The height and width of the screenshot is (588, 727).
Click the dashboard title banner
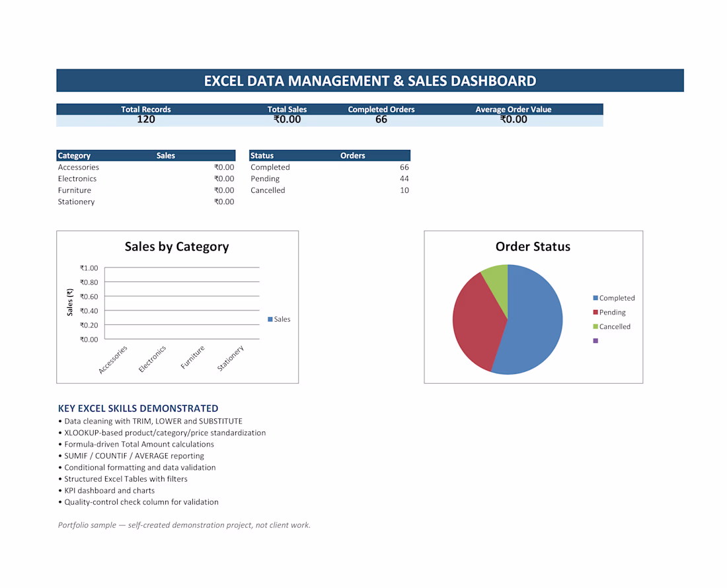tap(370, 81)
